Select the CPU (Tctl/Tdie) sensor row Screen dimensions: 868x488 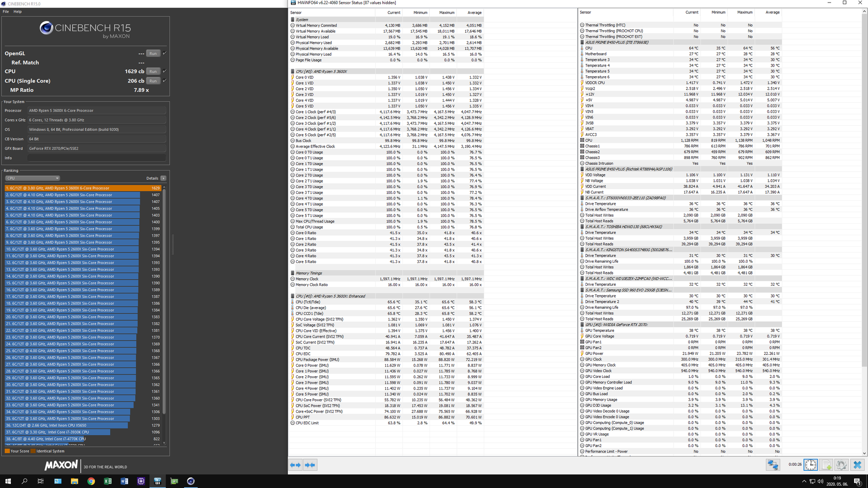point(386,302)
